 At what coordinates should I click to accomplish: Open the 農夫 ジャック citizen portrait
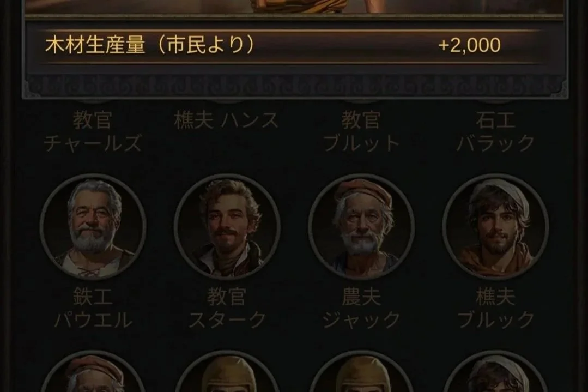coord(361,227)
